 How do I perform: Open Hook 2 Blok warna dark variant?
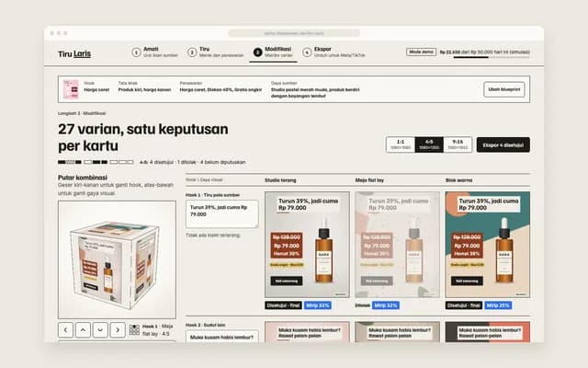coord(488,331)
